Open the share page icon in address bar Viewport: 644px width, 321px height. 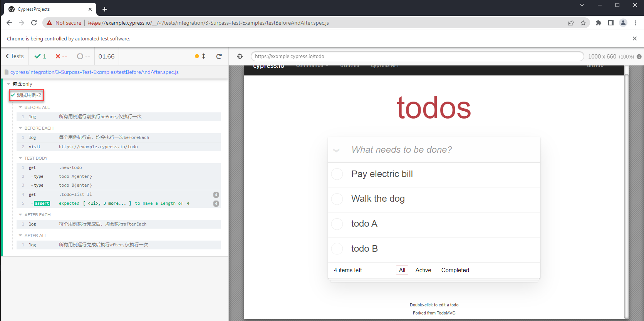571,23
